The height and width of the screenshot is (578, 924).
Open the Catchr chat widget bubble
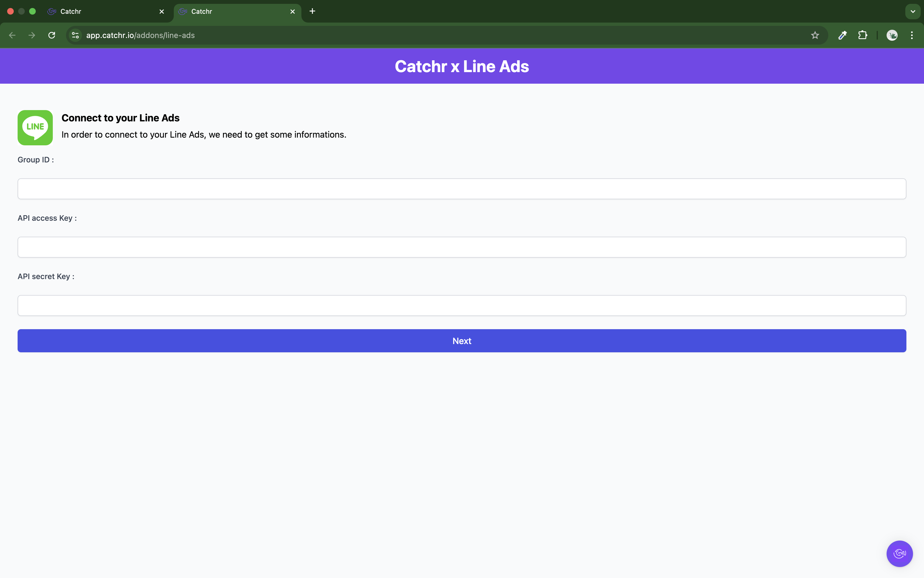click(x=899, y=554)
